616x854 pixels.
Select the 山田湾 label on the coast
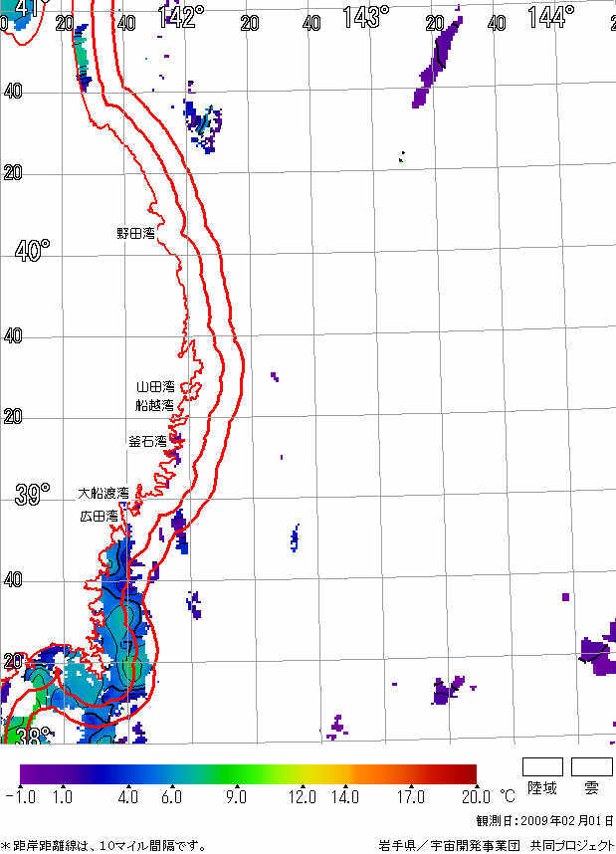[x=156, y=387]
